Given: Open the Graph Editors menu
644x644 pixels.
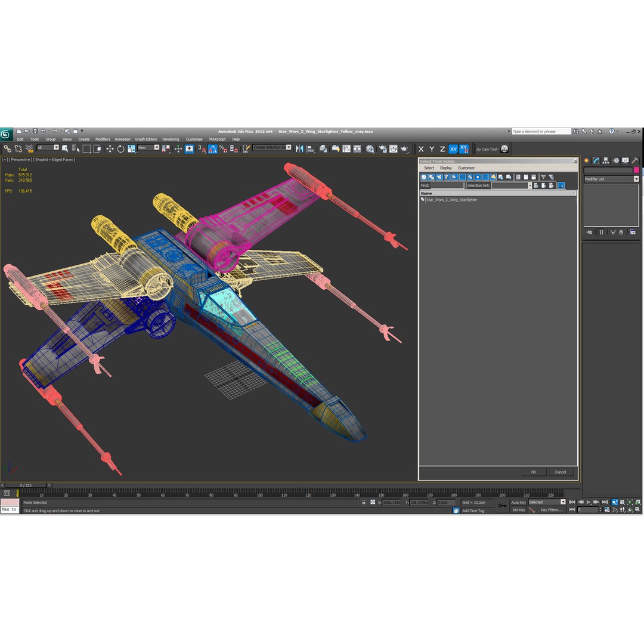Looking at the screenshot, I should pyautogui.click(x=146, y=139).
